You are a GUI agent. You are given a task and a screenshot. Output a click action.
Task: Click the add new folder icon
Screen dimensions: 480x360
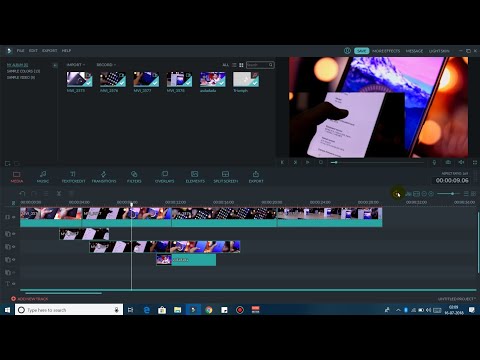(7, 163)
